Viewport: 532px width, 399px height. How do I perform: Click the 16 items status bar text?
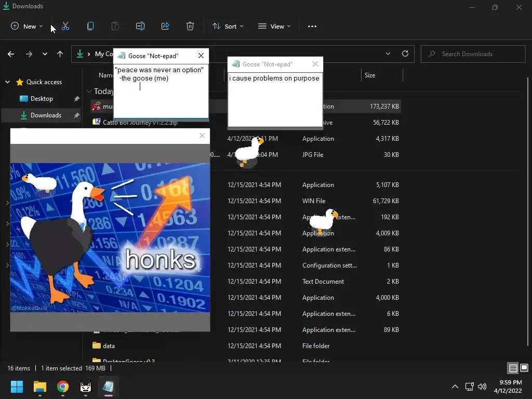pos(19,368)
